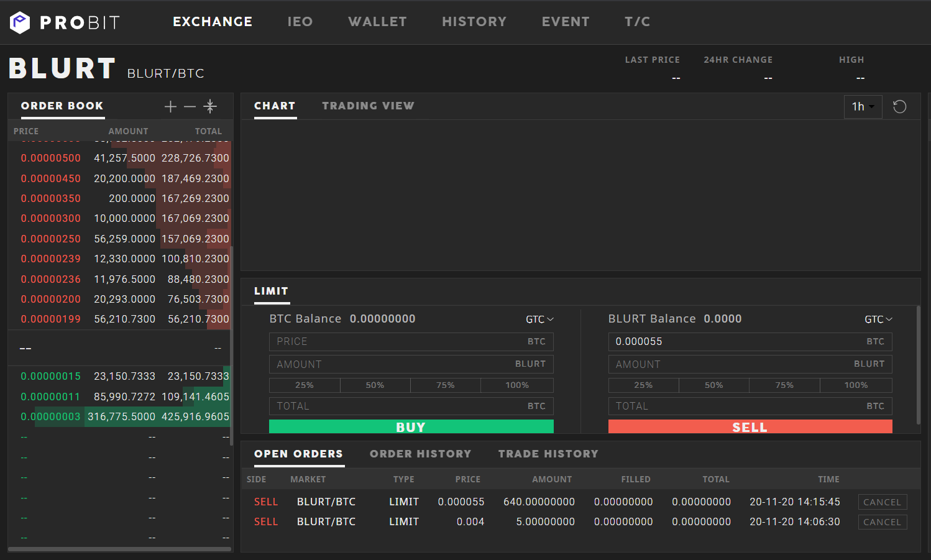The width and height of the screenshot is (931, 560).
Task: Open the HISTORY page
Action: 474,22
